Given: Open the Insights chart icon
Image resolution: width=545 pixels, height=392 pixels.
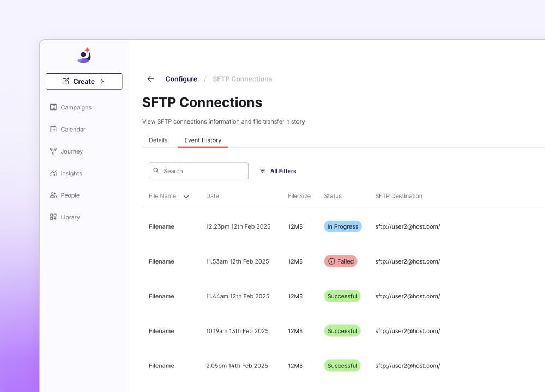Looking at the screenshot, I should [x=53, y=173].
